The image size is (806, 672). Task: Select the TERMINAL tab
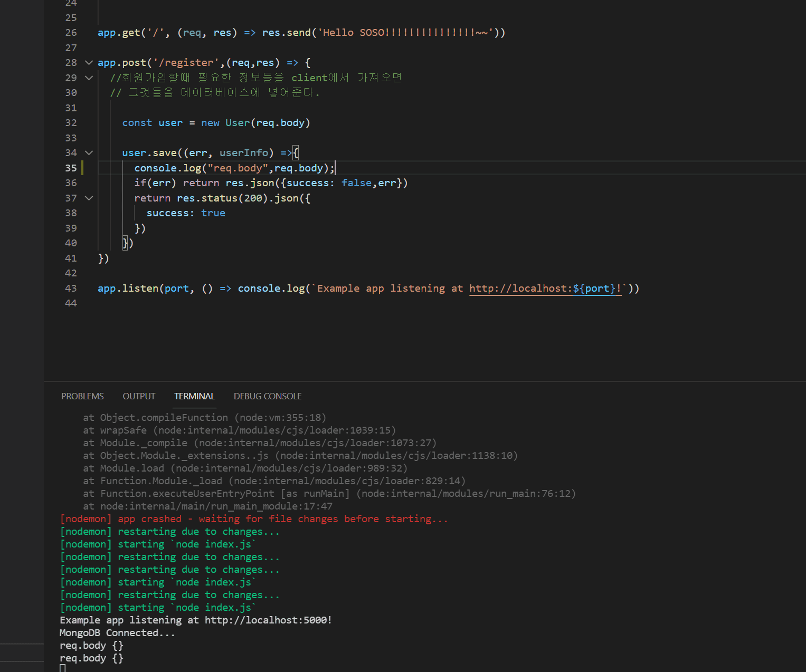(194, 396)
